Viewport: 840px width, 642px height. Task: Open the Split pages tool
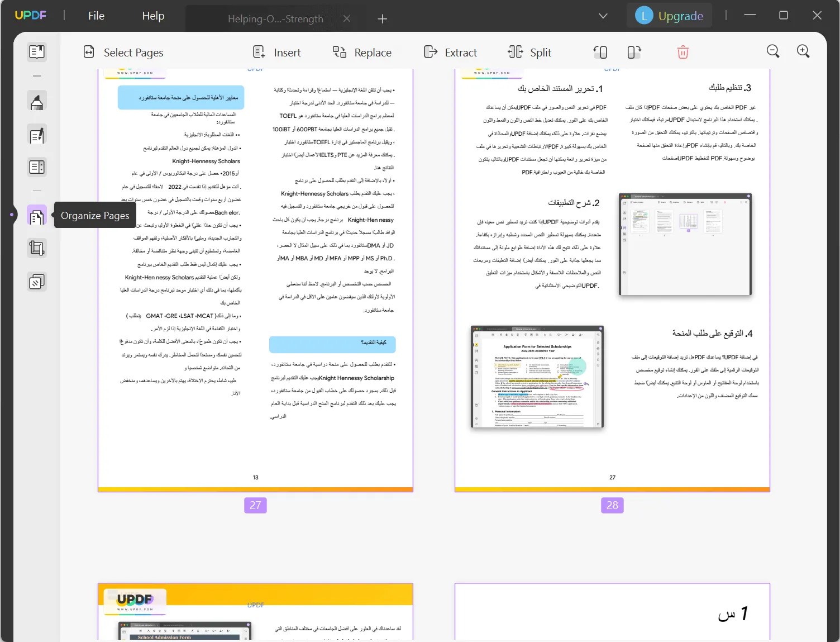tap(529, 52)
